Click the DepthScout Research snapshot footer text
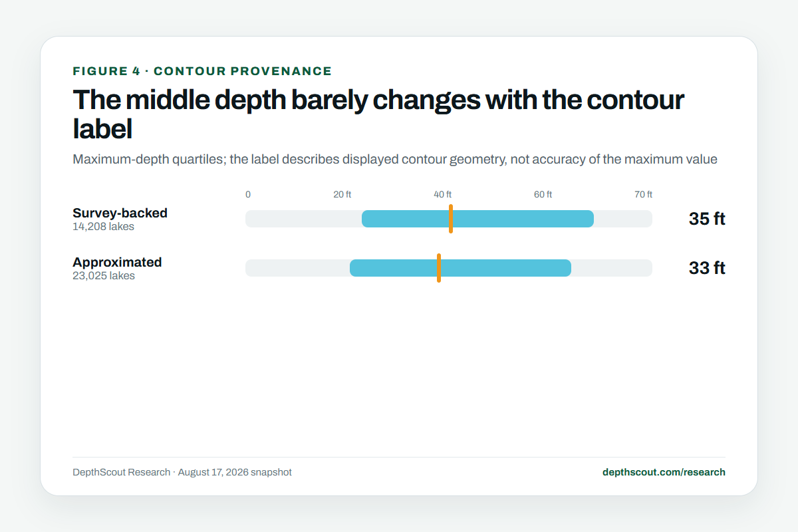 tap(182, 472)
